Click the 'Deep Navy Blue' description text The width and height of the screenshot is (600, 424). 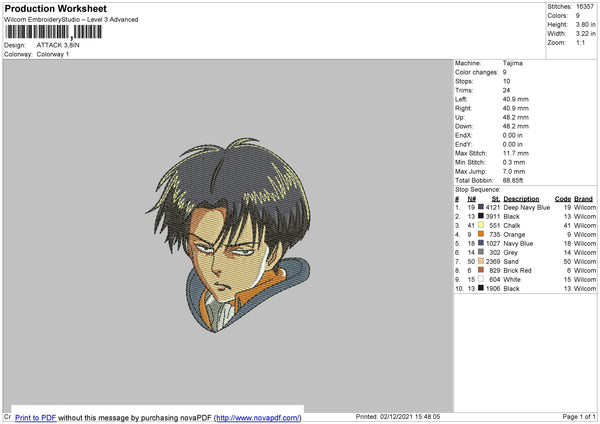click(527, 207)
